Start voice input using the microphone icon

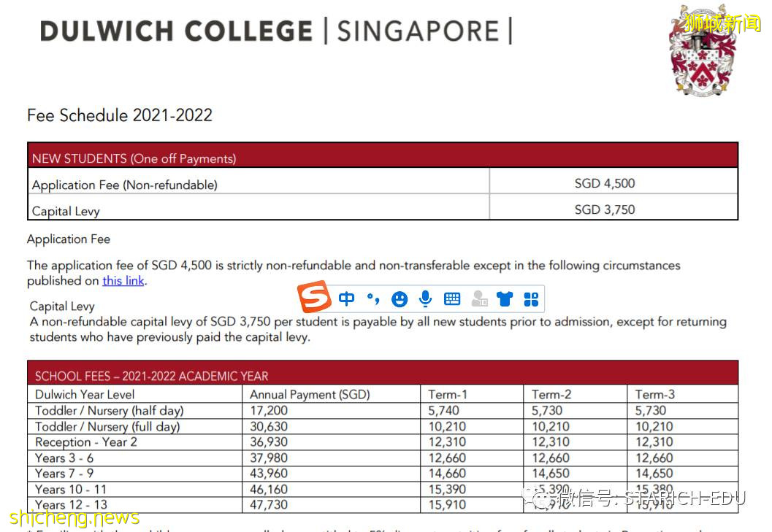click(425, 298)
